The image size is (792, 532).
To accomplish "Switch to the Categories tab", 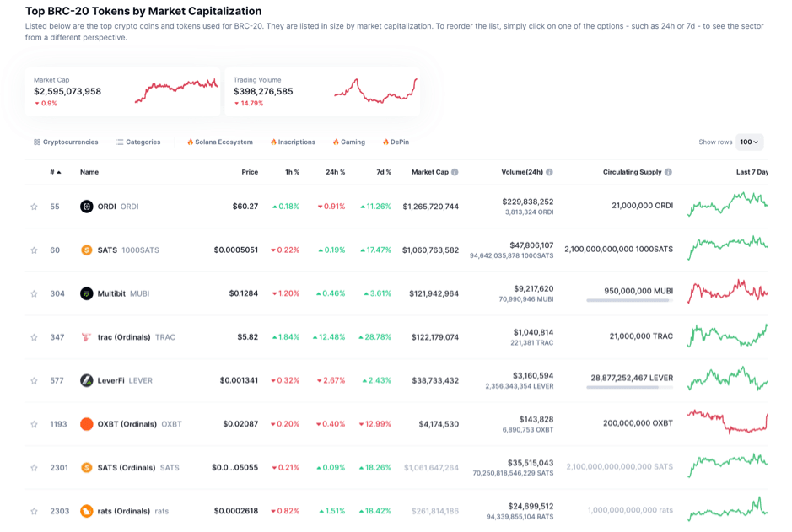I will coord(138,142).
